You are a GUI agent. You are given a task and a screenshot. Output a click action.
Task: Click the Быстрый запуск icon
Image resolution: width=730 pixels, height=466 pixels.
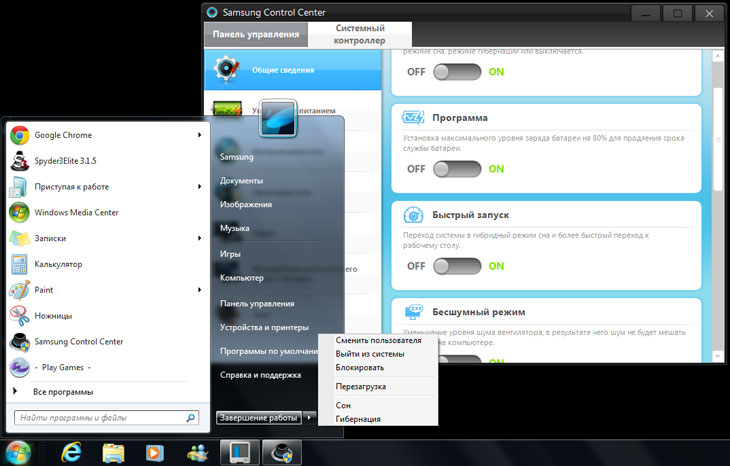pyautogui.click(x=413, y=215)
